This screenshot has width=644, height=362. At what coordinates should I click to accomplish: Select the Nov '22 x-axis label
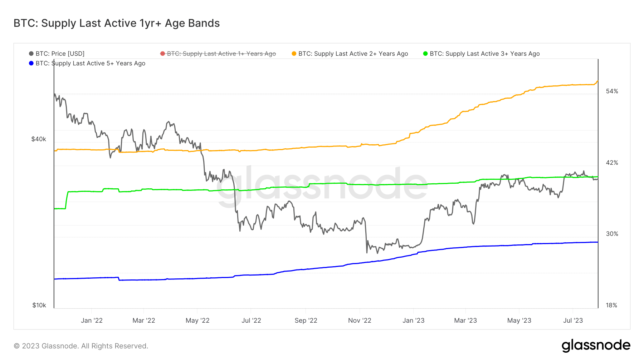point(360,321)
